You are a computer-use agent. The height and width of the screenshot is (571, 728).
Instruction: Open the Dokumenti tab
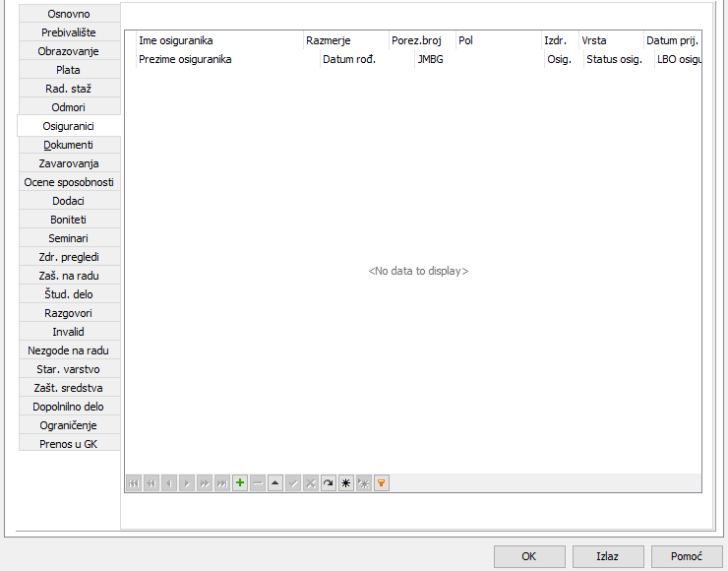pos(69,145)
